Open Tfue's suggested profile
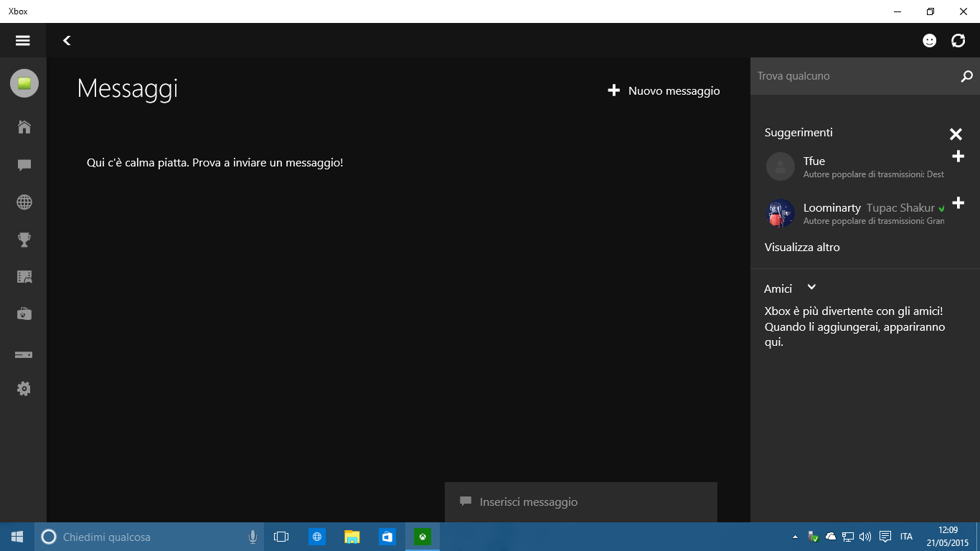980x551 pixels. (x=854, y=166)
